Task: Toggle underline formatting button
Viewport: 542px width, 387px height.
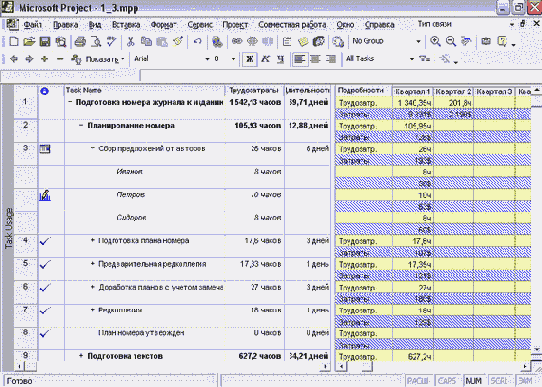Action: coord(281,59)
